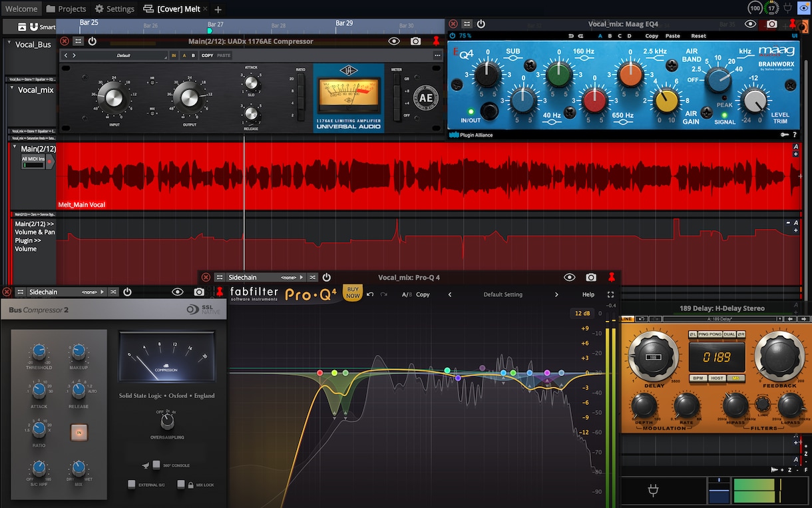The width and height of the screenshot is (812, 508).
Task: Select the red EQ band node in Pro-Q 4
Action: 320,373
